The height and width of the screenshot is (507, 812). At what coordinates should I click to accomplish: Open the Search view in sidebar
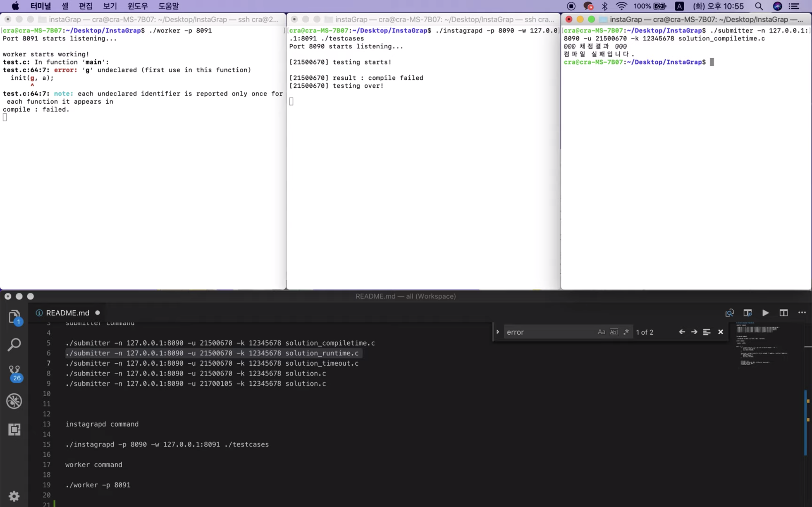pos(14,344)
